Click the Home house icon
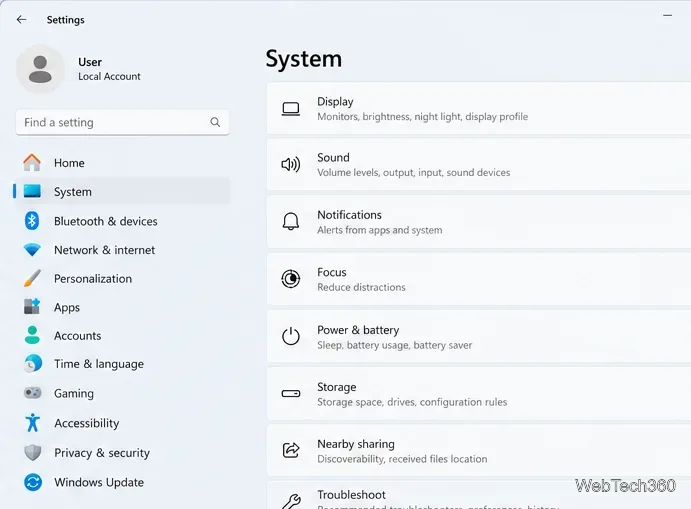 point(32,163)
